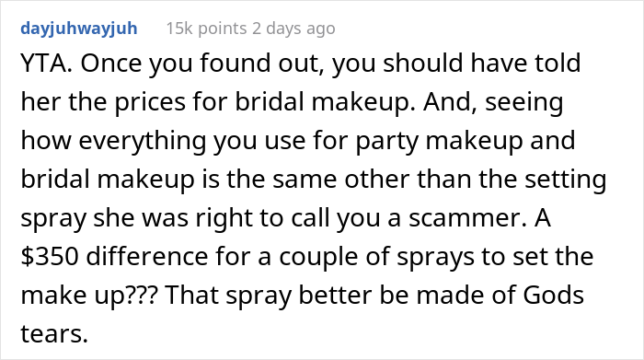Click the word 'everything' in the third line
Image resolution: width=644 pixels, height=360 pixels.
pyautogui.click(x=143, y=141)
